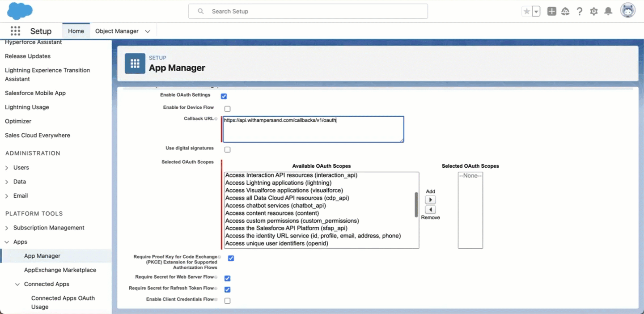
Task: Open the Object Manager dropdown arrow
Action: (x=148, y=31)
